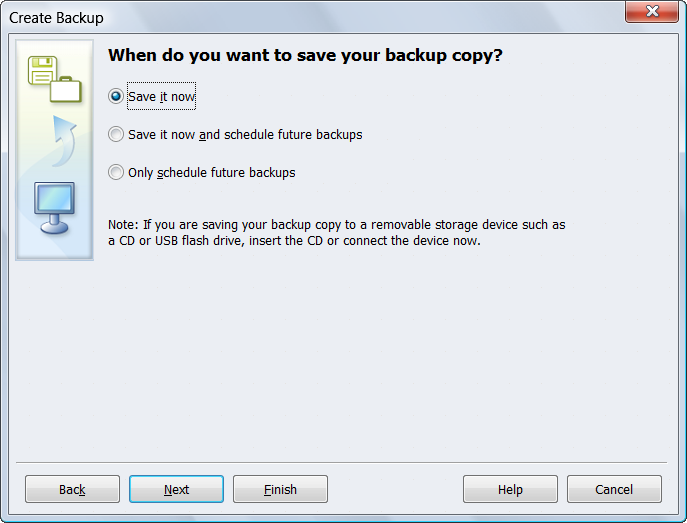Select "Only schedule future backups" radio circle

116,172
